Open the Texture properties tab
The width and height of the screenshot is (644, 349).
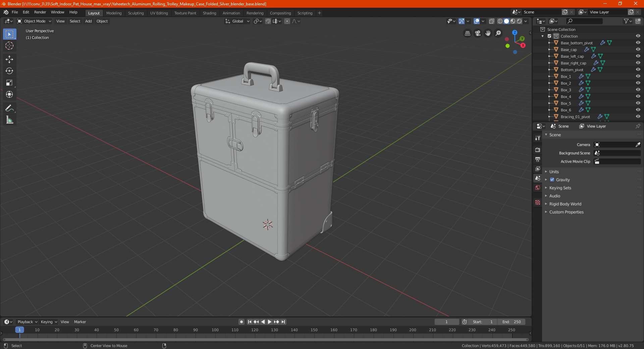tap(538, 202)
